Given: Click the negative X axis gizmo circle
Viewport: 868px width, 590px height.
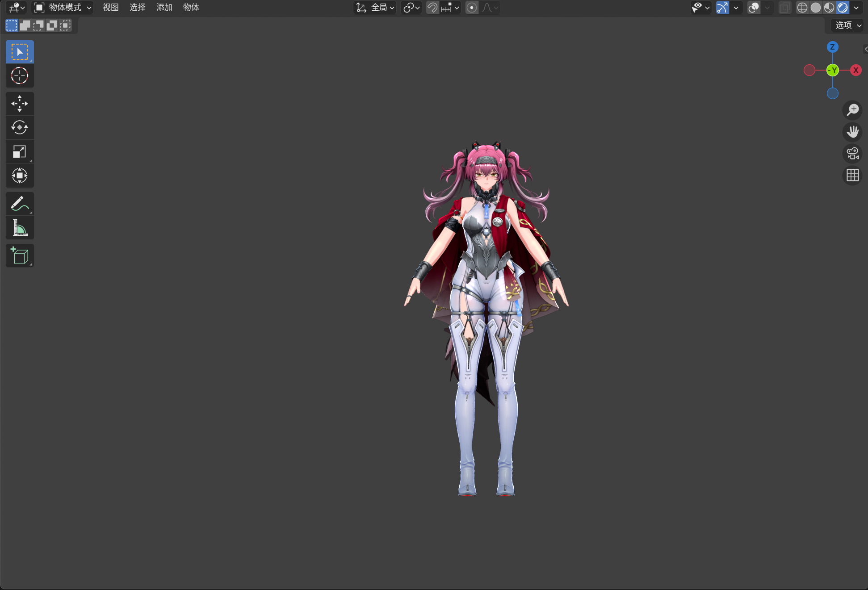Looking at the screenshot, I should [809, 70].
